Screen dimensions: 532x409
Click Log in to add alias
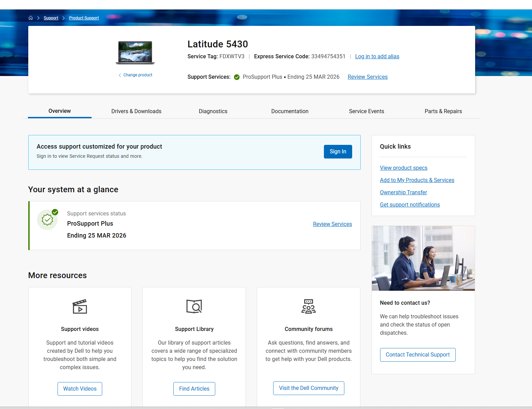pos(377,57)
